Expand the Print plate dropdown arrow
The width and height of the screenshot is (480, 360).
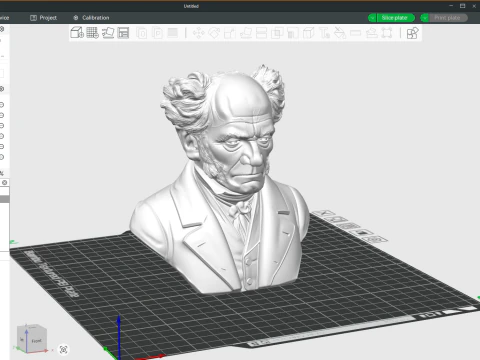click(424, 18)
